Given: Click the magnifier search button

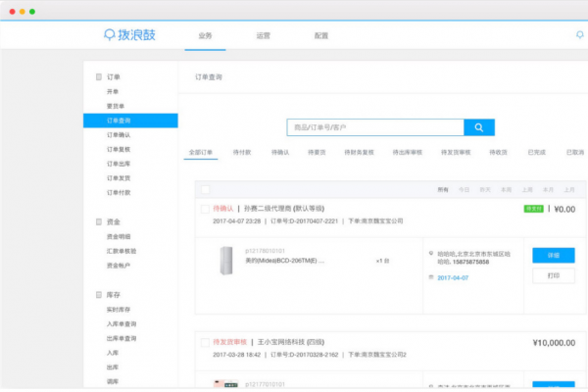Looking at the screenshot, I should pos(478,127).
